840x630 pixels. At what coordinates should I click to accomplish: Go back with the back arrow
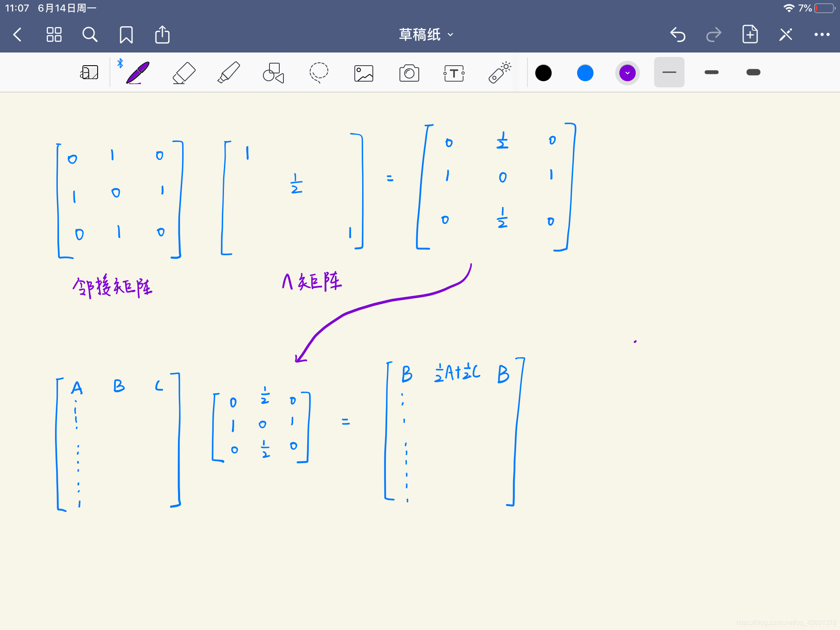[17, 35]
